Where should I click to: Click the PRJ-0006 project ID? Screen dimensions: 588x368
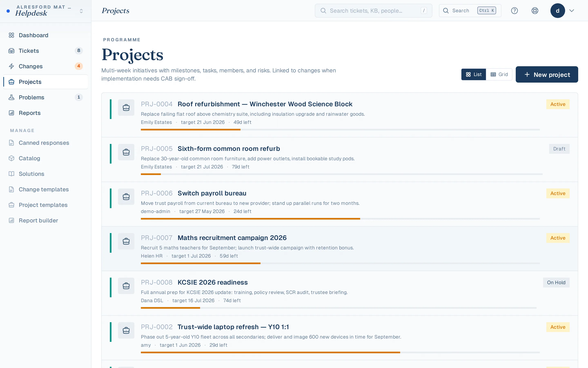(x=157, y=193)
